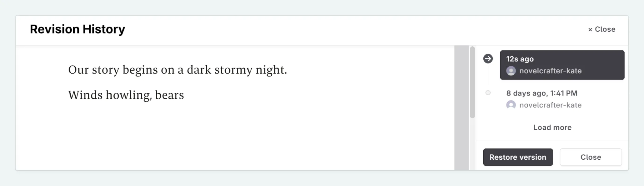Click the × icon in the header
This screenshot has width=644, height=186.
coord(590,29)
